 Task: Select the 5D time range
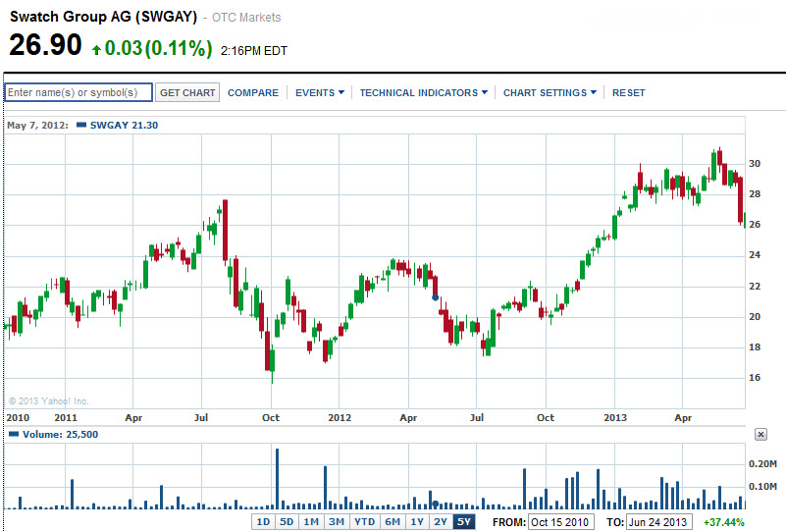pos(287,521)
